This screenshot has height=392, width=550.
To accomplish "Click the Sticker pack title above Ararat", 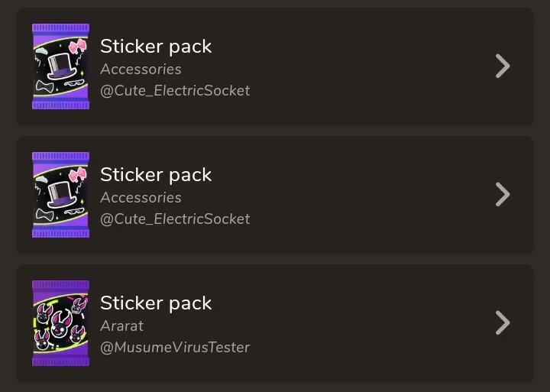I will 156,303.
